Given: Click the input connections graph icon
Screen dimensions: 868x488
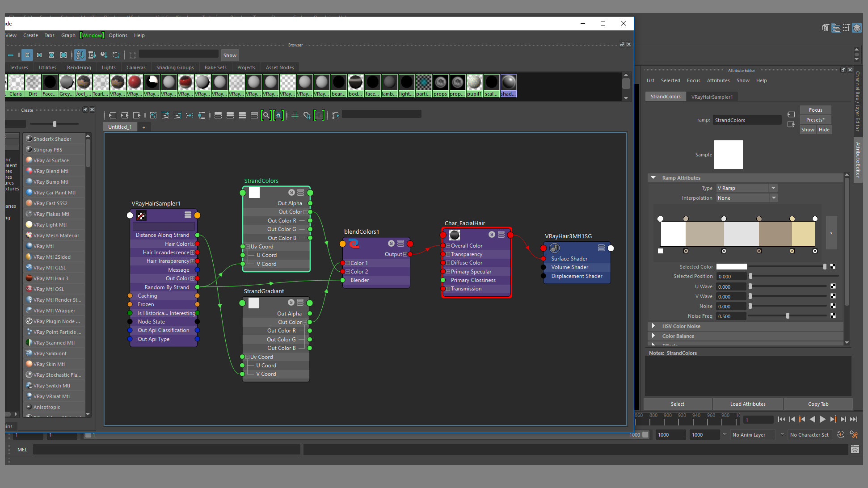Looking at the screenshot, I should point(113,115).
